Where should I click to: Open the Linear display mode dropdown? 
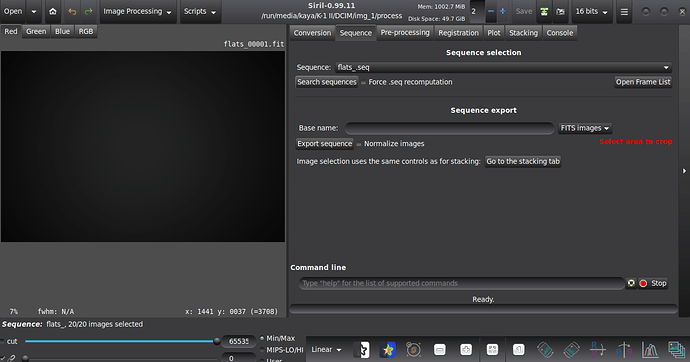[326, 350]
